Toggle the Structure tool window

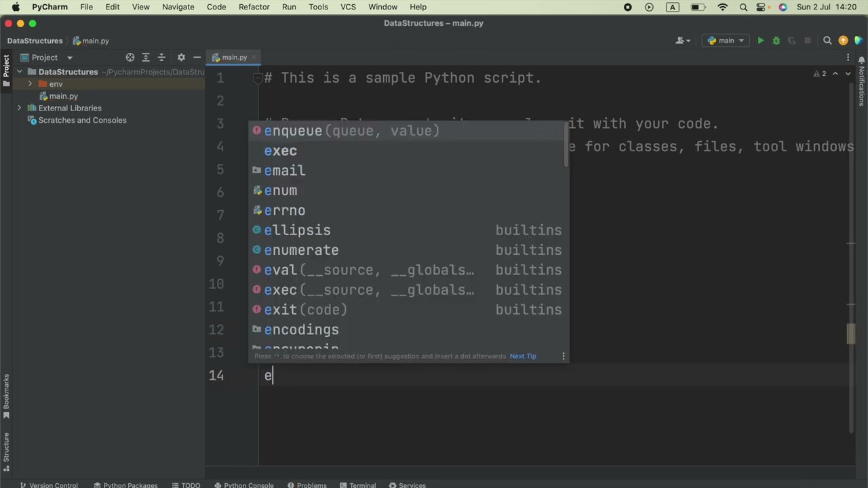(6, 451)
